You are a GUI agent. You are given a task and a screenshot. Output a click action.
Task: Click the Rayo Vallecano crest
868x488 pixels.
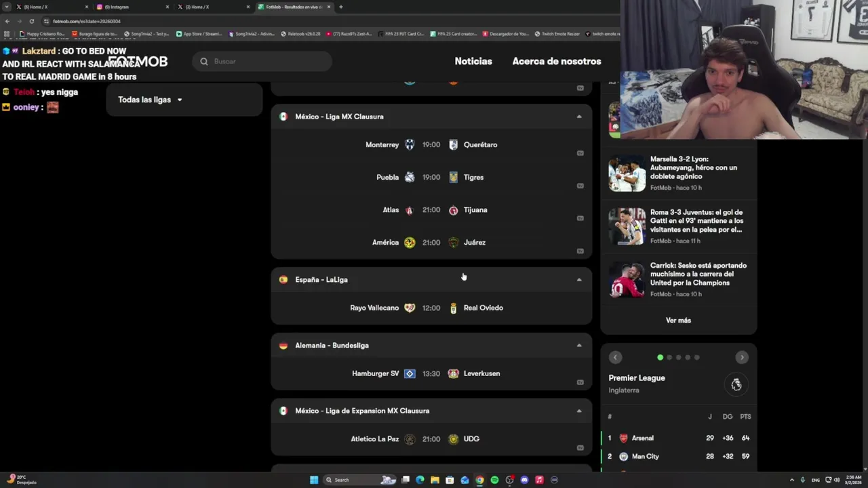tap(410, 308)
